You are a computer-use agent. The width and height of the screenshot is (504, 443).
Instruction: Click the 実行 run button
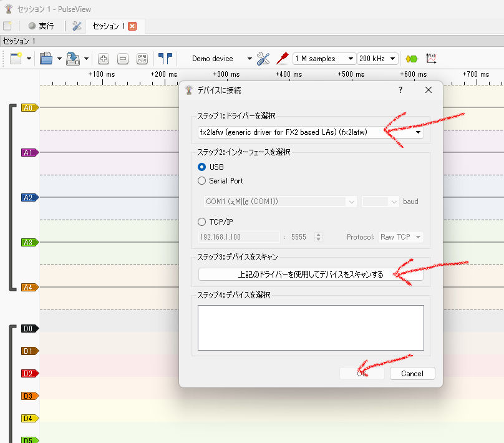click(x=42, y=26)
